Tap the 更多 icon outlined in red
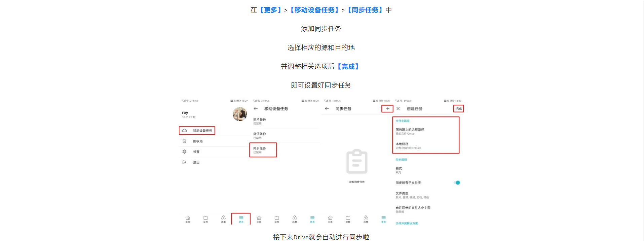Screen dimensions: 644x241 241,219
